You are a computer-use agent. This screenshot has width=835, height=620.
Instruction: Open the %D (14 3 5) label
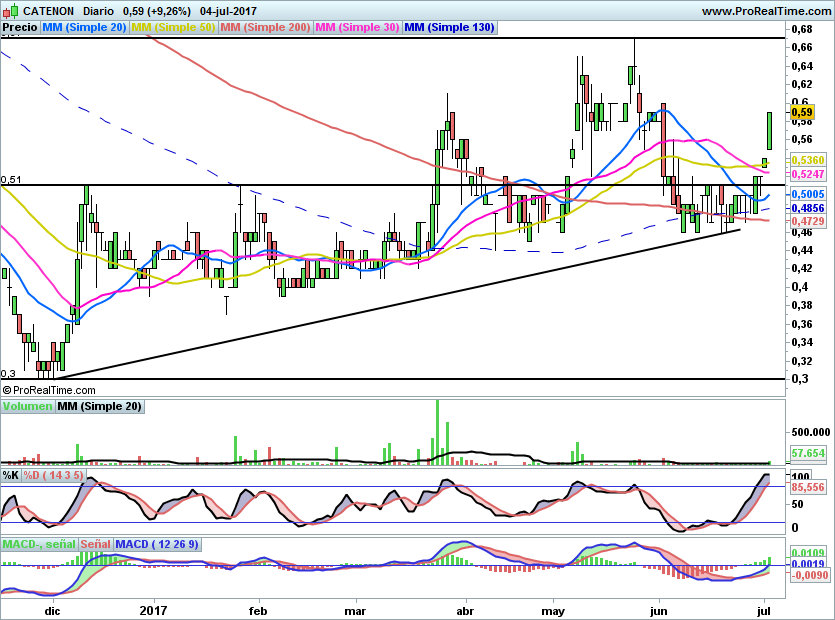[x=53, y=475]
